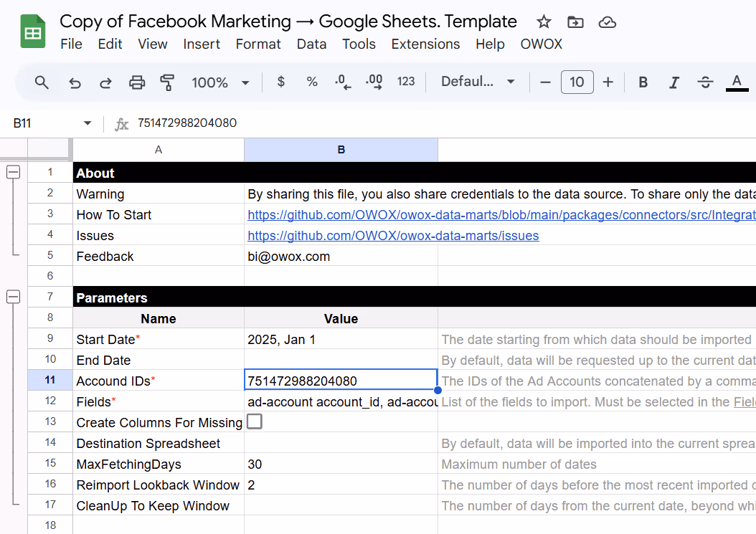
Task: Click the formula bar value 751472988204080
Action: point(187,123)
